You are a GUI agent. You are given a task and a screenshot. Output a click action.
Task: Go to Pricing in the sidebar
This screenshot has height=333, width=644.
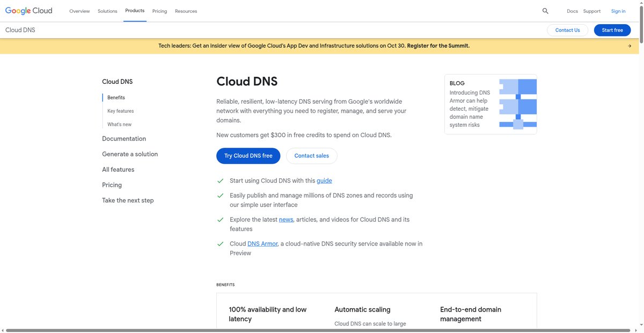(112, 185)
